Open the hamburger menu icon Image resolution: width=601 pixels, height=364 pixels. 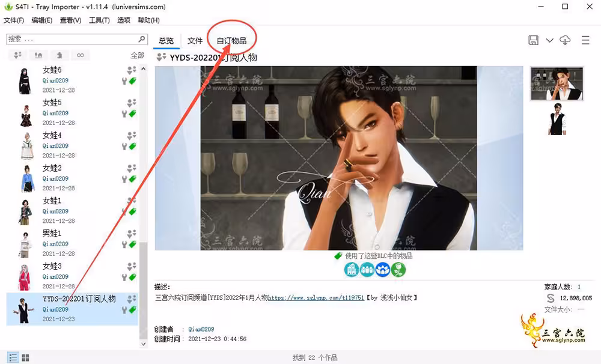point(585,40)
